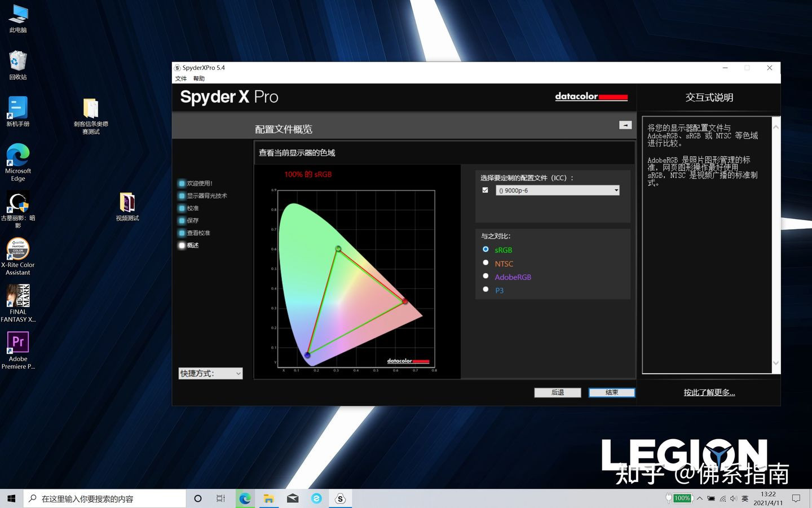Image resolution: width=812 pixels, height=508 pixels.
Task: Open the 文件 menu
Action: (x=181, y=78)
